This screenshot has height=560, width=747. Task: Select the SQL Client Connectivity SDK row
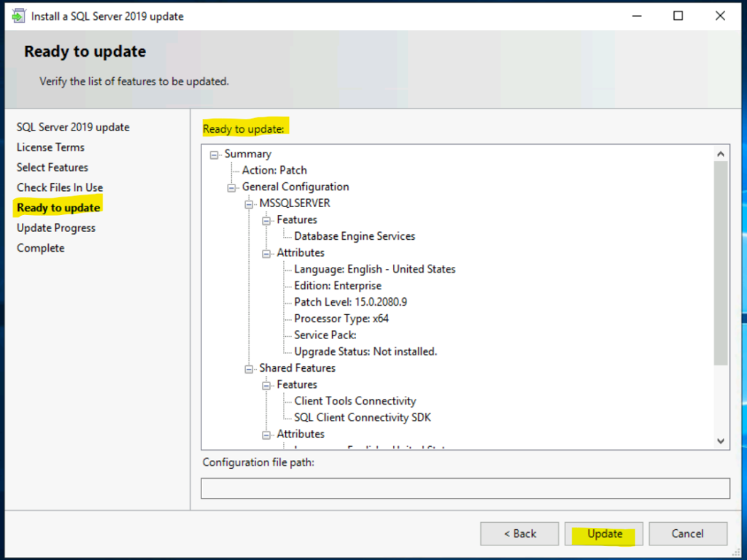point(362,417)
